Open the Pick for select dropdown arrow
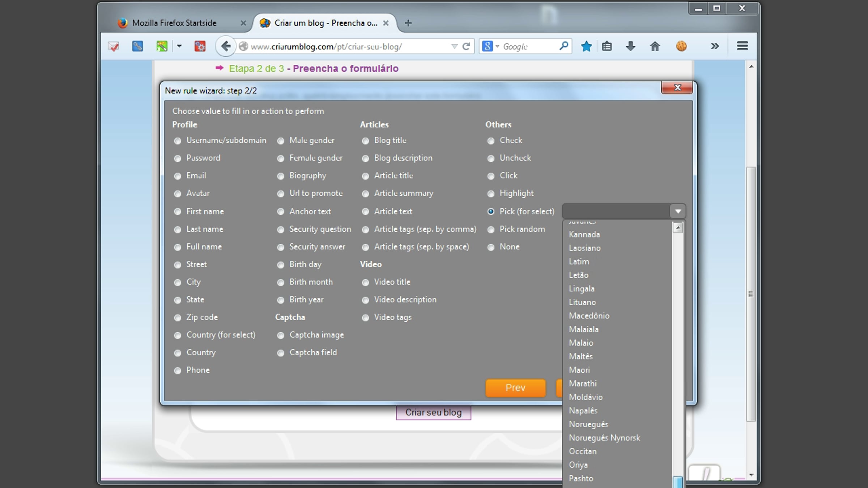This screenshot has height=488, width=868. (678, 211)
